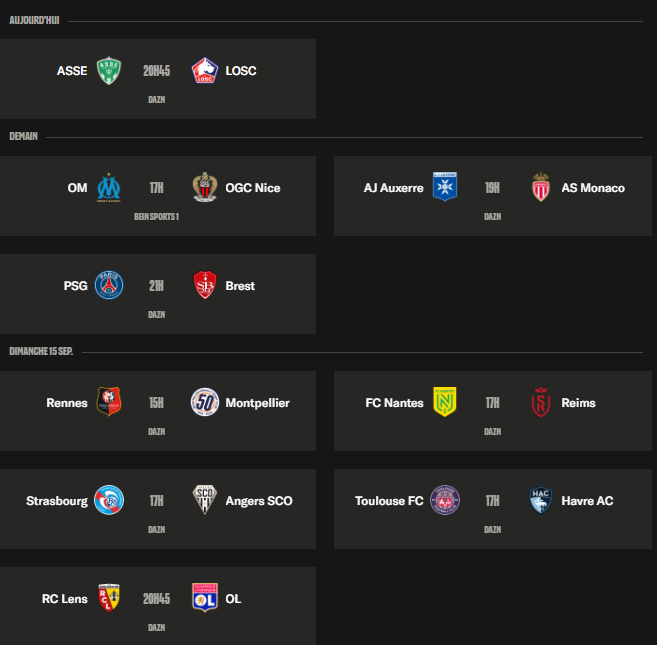Click the Toulouse FC team name
The width and height of the screenshot is (657, 645).
389,501
